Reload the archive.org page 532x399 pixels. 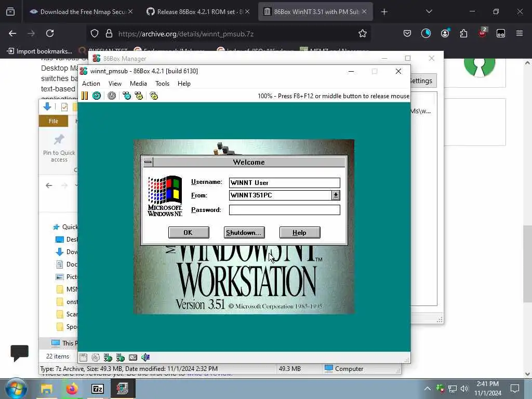[x=50, y=33]
